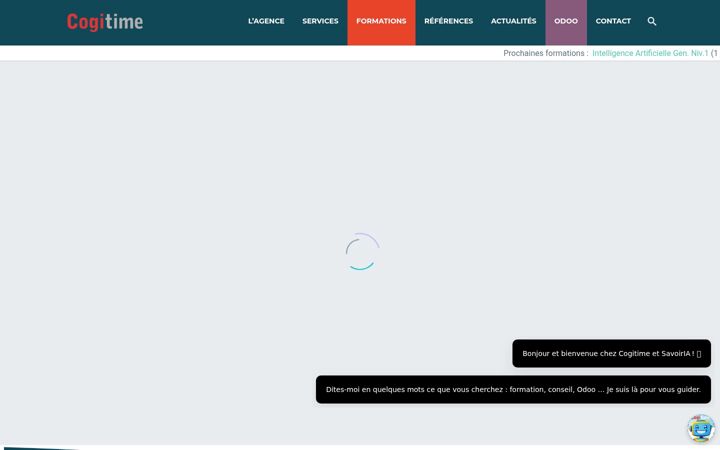Go to Cogitime logo homepage
Image resolution: width=720 pixels, height=450 pixels.
[105, 22]
